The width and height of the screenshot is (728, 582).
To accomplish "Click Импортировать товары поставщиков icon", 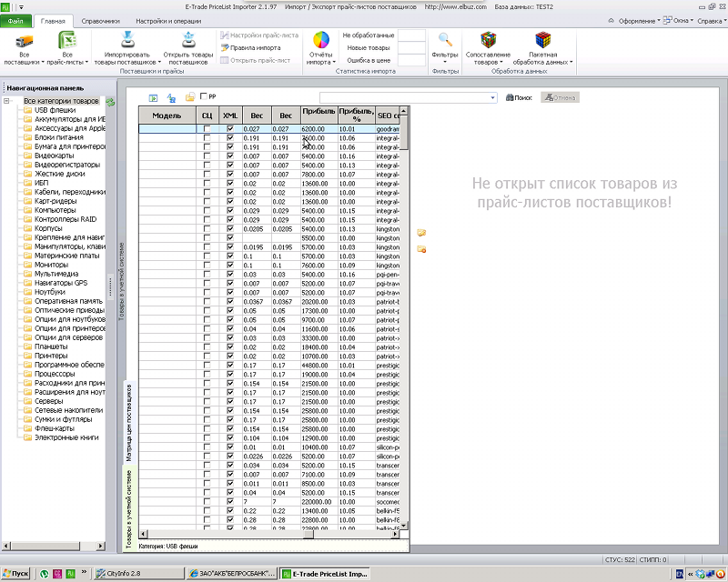I will click(127, 40).
